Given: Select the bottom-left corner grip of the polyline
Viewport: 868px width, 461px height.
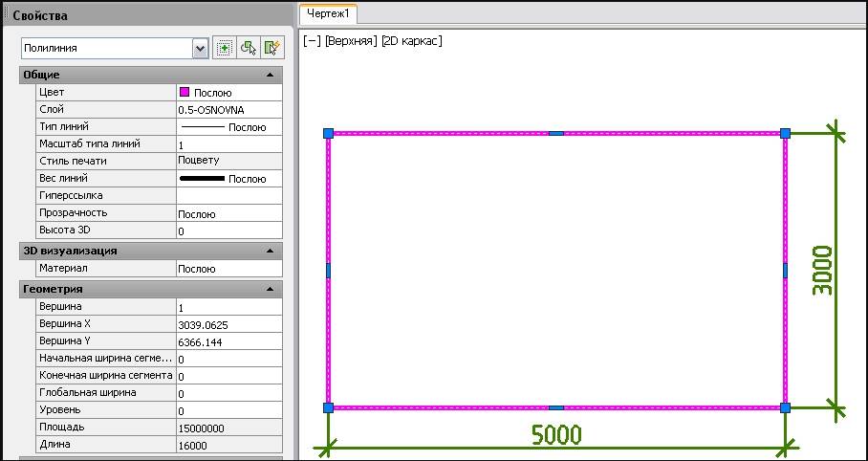Looking at the screenshot, I should 328,407.
